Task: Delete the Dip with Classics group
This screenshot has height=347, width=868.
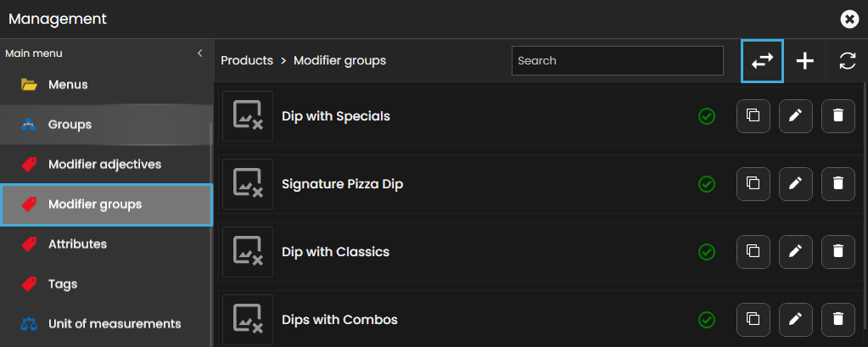Action: click(837, 251)
